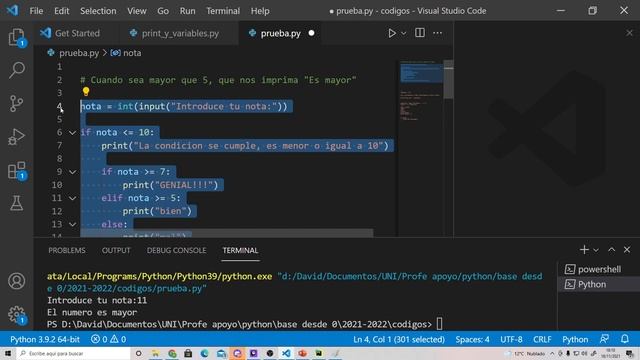Run Python file with the play button

(391, 33)
